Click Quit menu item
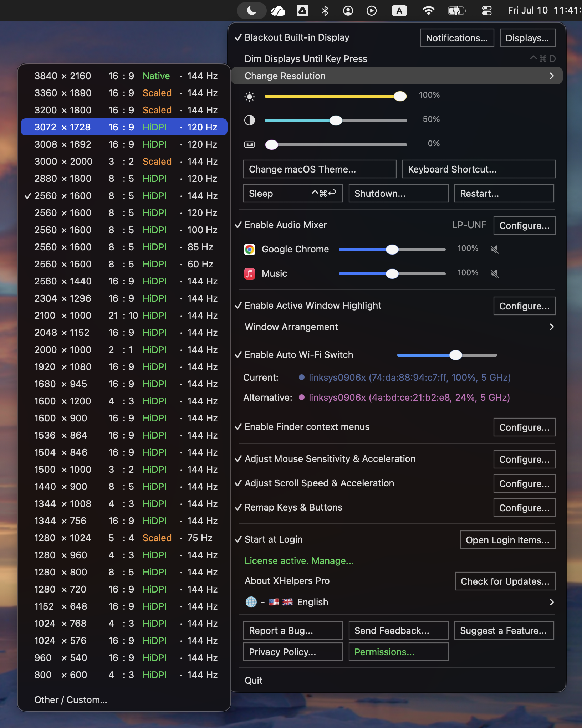Image resolution: width=582 pixels, height=728 pixels. (x=397, y=681)
